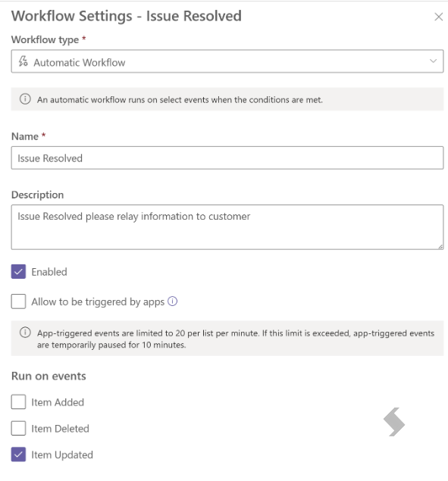Click the Item Added label

pos(58,402)
